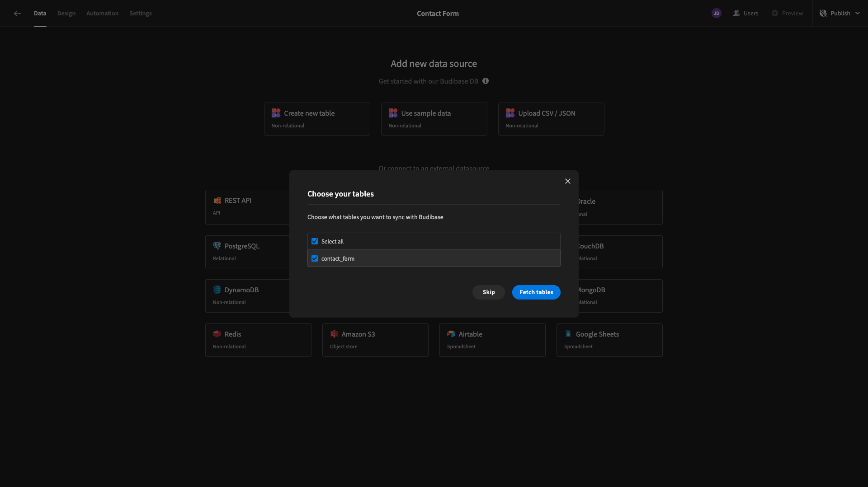Select the CouchDB datasource card
Viewport: 868px width, 487px height.
click(x=620, y=252)
